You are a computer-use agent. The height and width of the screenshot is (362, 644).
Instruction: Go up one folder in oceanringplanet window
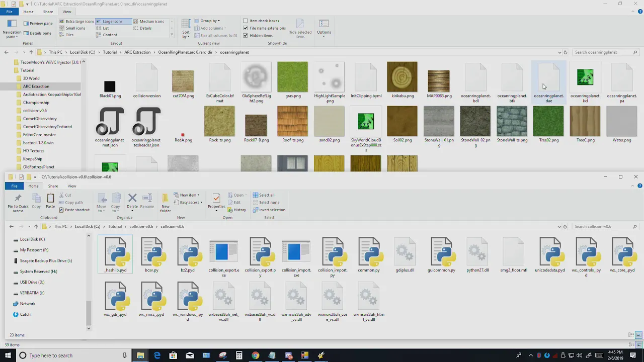point(31,52)
